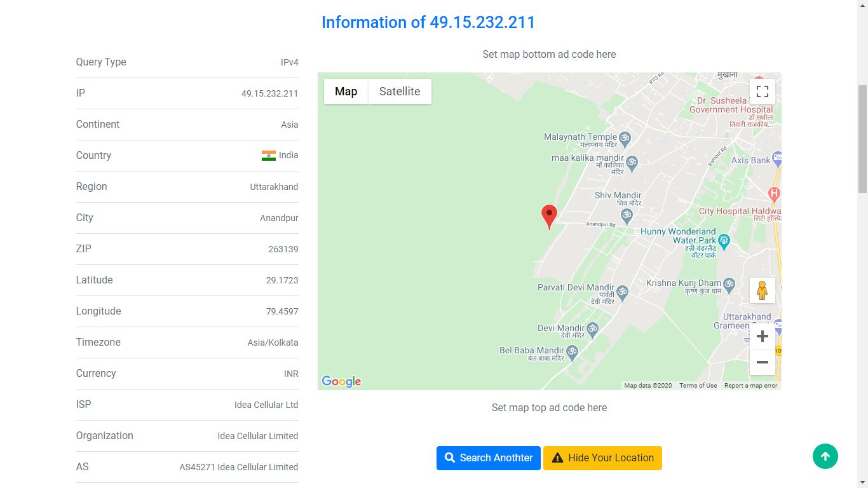Image resolution: width=868 pixels, height=488 pixels.
Task: Click the India flag icon
Action: click(x=269, y=156)
